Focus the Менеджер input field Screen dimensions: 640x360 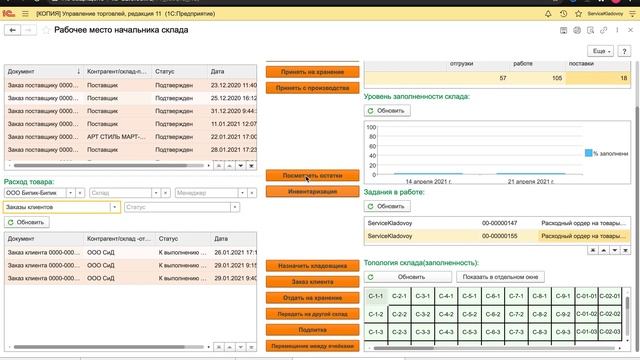click(x=207, y=193)
